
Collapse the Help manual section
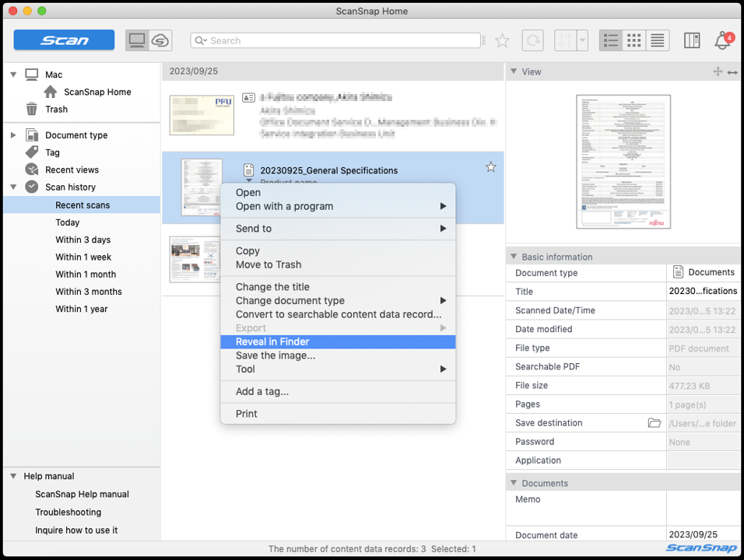coord(13,476)
